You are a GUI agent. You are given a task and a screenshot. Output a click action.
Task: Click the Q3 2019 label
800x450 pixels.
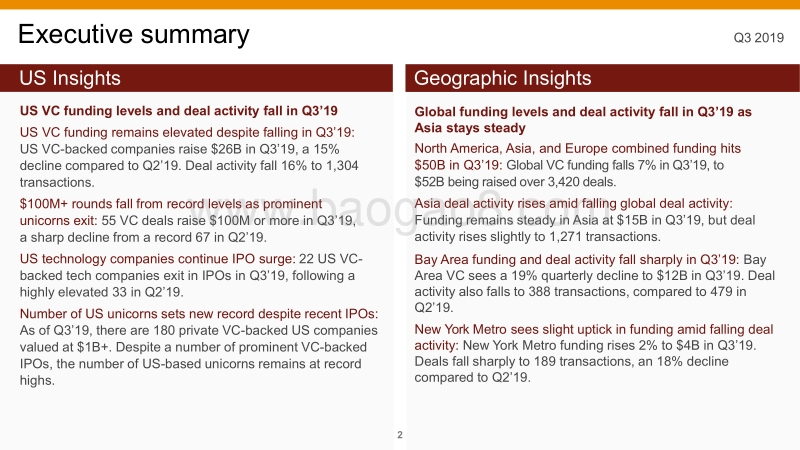(x=758, y=38)
